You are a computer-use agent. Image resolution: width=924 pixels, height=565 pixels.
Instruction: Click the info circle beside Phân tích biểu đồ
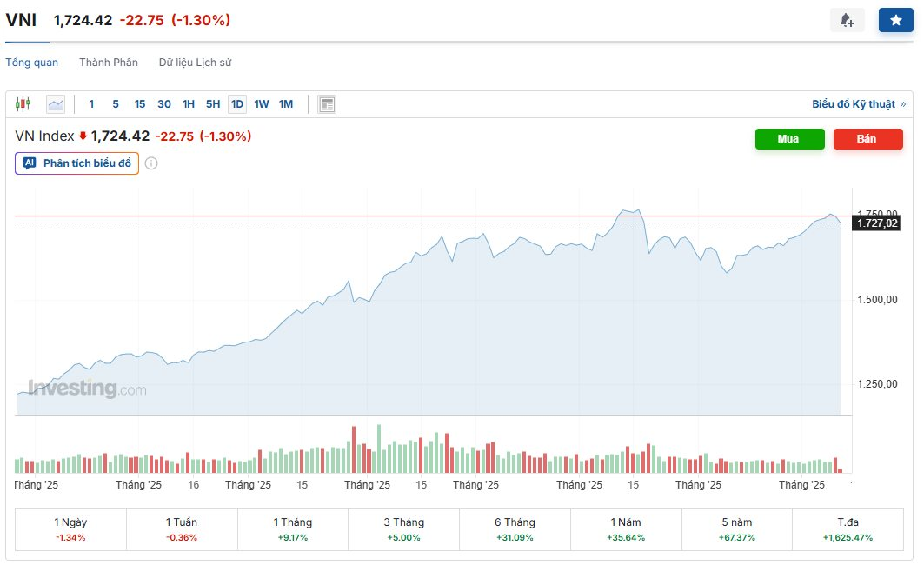click(151, 163)
